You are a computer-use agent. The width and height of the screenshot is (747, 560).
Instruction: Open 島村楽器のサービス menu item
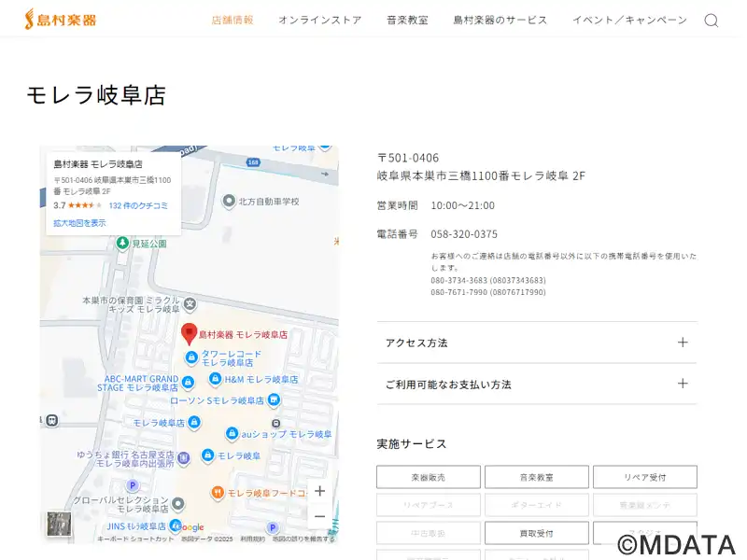tap(500, 20)
